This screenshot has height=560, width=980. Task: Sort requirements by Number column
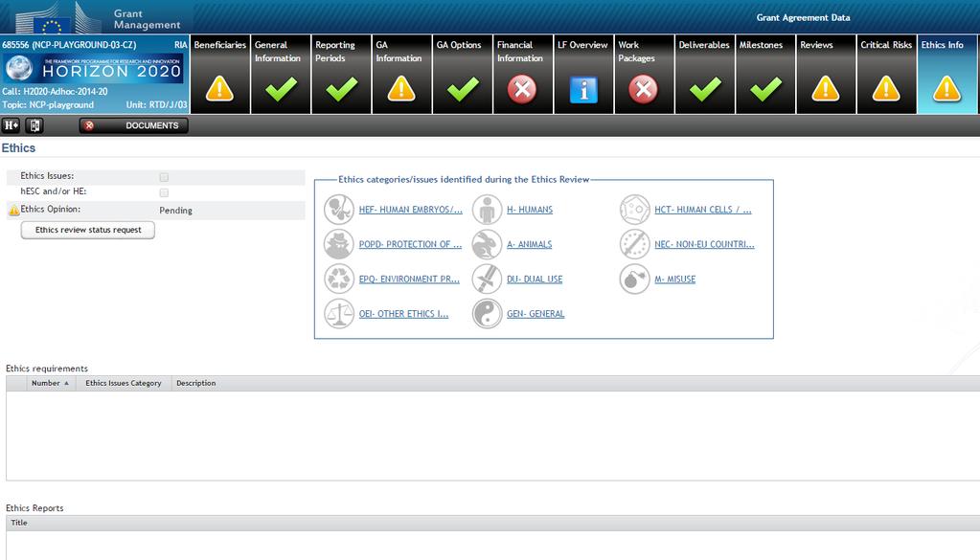(51, 383)
